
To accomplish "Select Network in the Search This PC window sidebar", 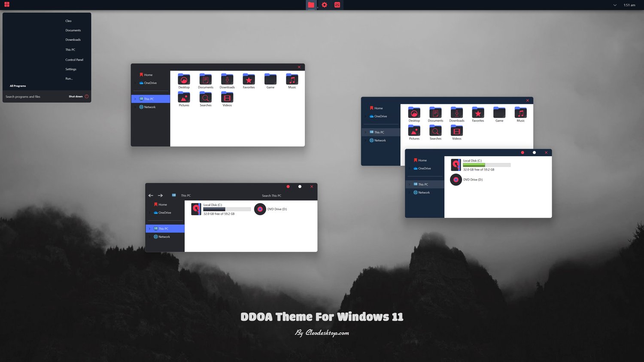I will pos(162,237).
